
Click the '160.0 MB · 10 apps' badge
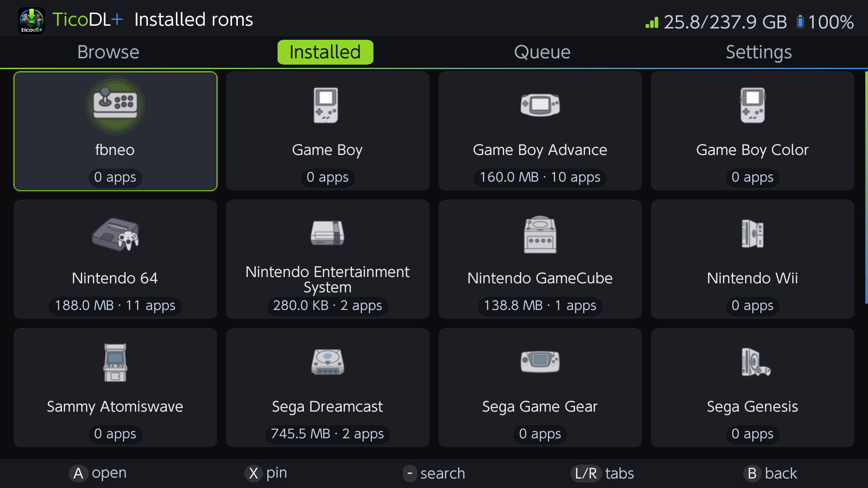pos(540,177)
